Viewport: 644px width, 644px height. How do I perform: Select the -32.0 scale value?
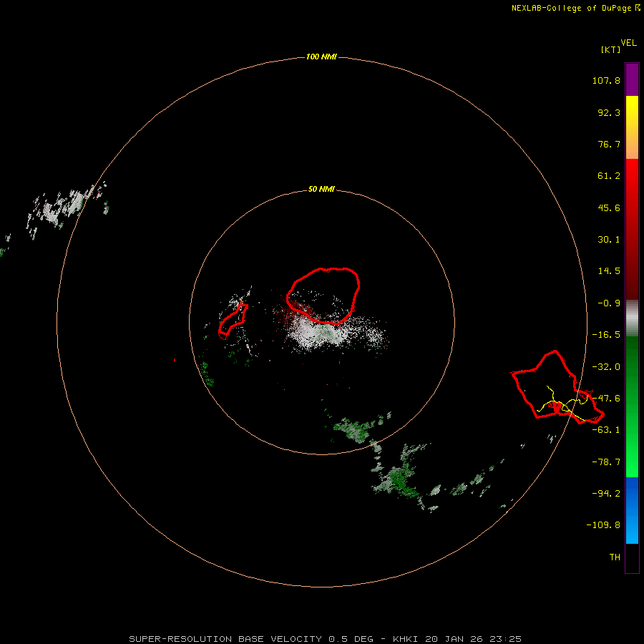(x=606, y=367)
